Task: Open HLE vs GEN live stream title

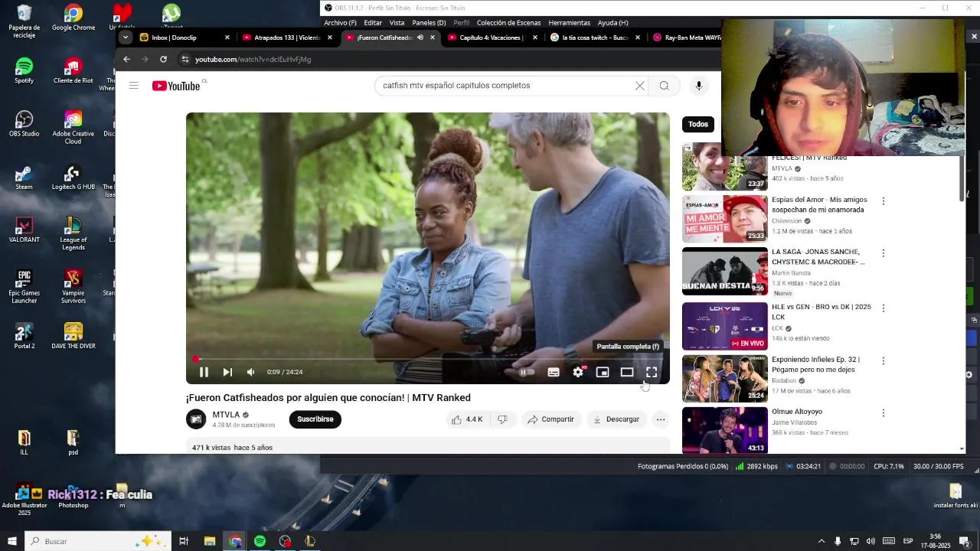Action: 821,311
